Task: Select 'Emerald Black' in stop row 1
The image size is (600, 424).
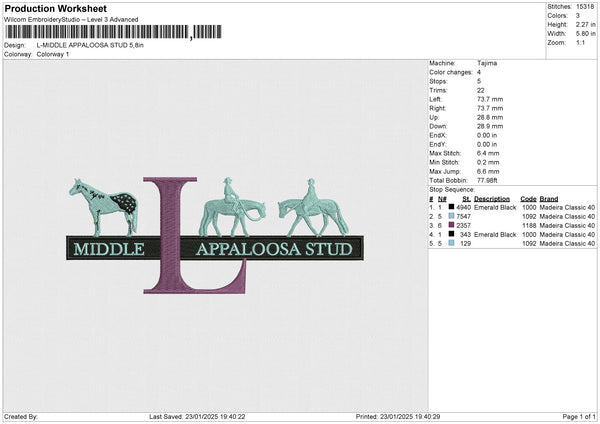Action: pyautogui.click(x=495, y=207)
